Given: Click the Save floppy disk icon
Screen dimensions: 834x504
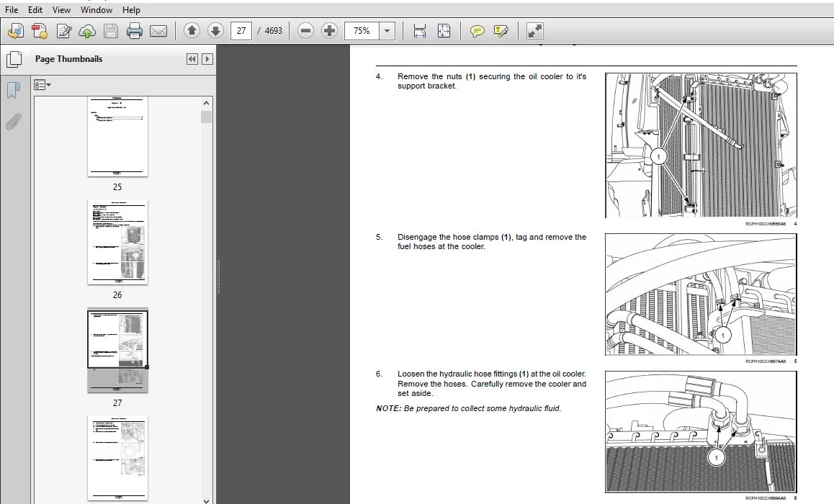Looking at the screenshot, I should point(111,32).
